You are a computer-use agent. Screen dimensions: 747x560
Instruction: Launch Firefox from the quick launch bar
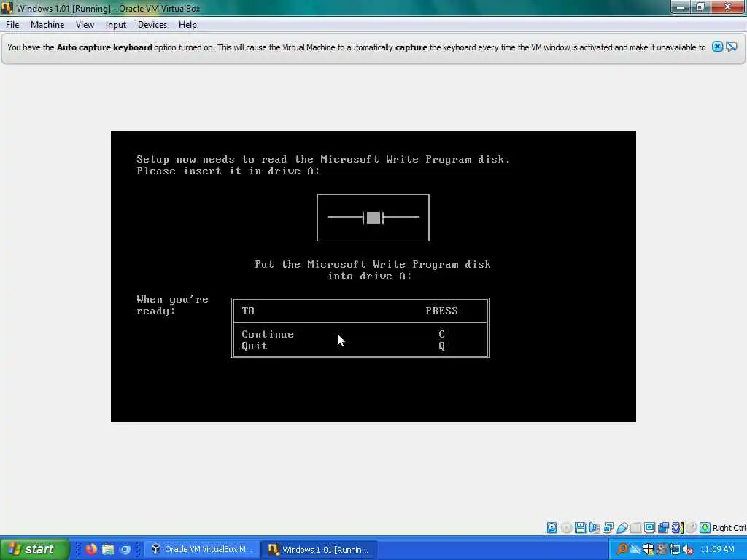(x=91, y=549)
